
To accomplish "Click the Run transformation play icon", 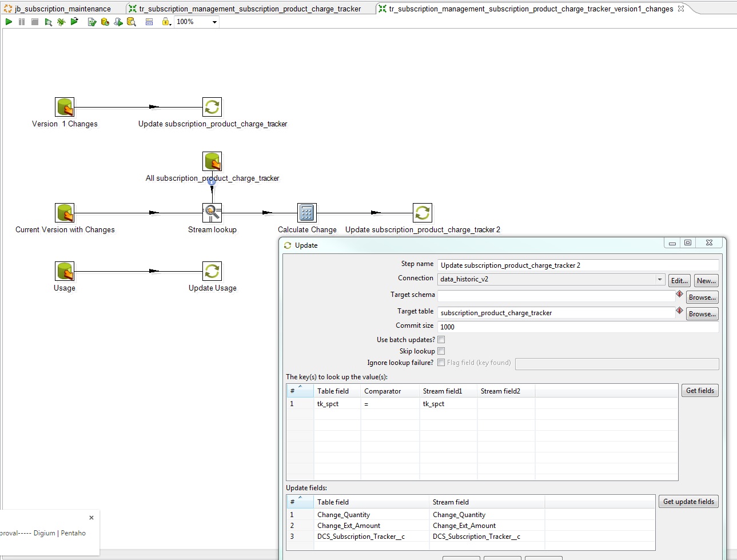I will click(9, 22).
